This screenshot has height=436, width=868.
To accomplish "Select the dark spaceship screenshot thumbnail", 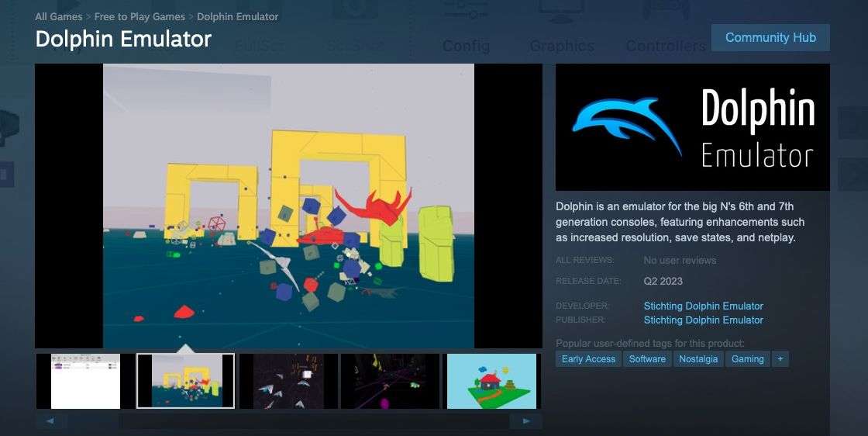I will point(288,381).
